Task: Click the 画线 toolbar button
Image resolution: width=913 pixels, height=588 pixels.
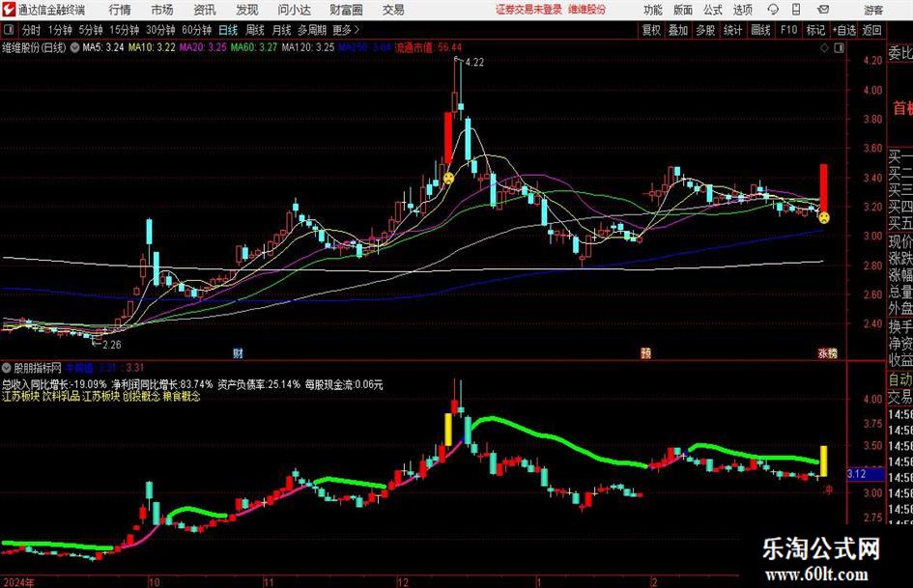Action: (x=760, y=30)
